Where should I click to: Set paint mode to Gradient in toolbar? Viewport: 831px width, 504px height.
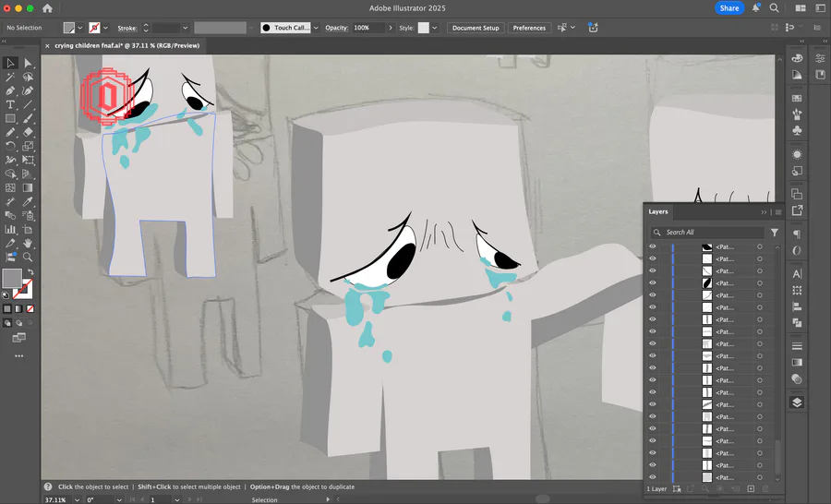tap(18, 308)
